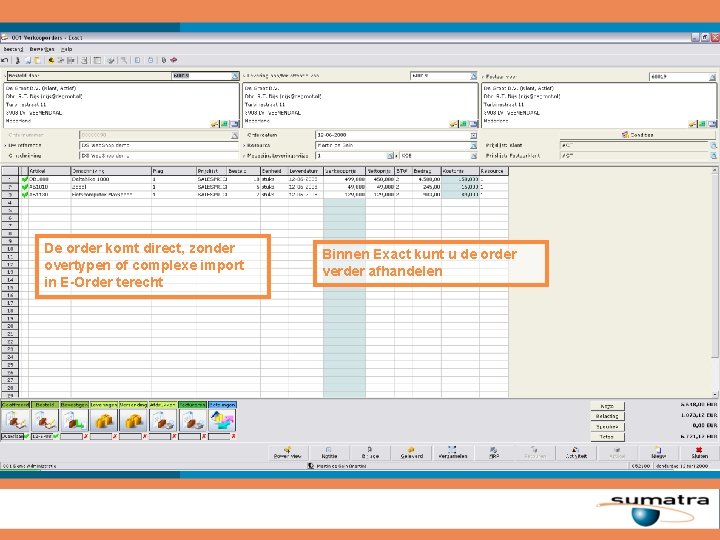Open lookup for Prijslijst klant
Viewport: 720px width, 540px height.
[x=714, y=146]
